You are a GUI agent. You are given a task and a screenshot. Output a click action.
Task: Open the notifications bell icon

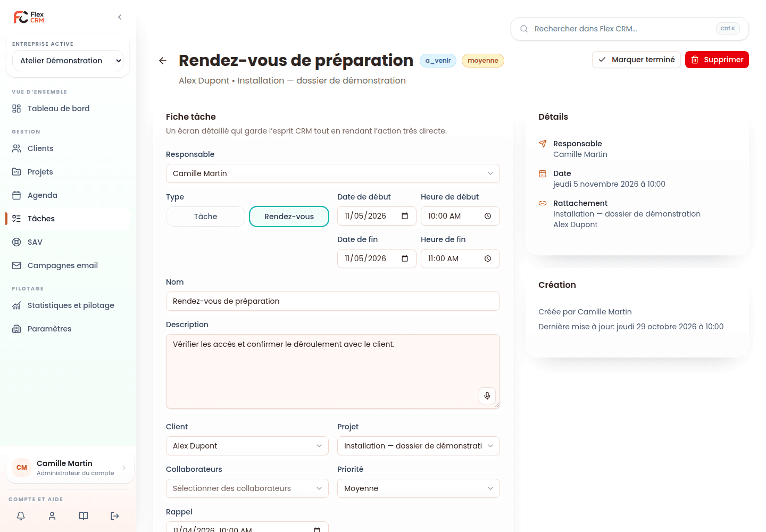(21, 516)
